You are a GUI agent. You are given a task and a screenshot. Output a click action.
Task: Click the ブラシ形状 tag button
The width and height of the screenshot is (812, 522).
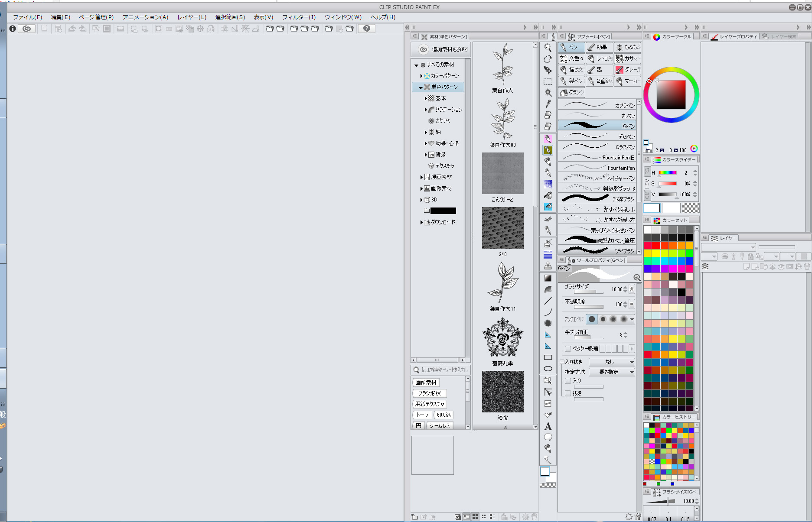tap(429, 393)
